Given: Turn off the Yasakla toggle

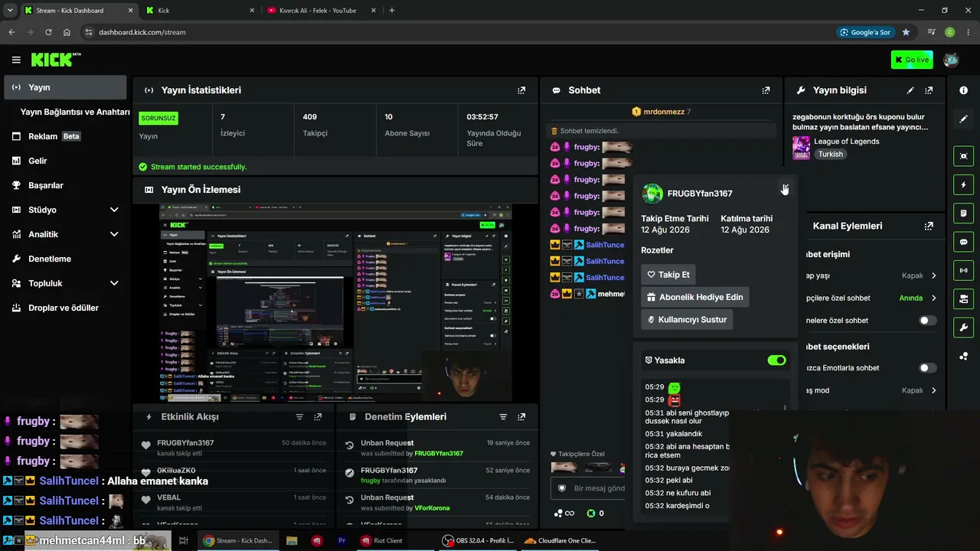Looking at the screenshot, I should [x=776, y=360].
